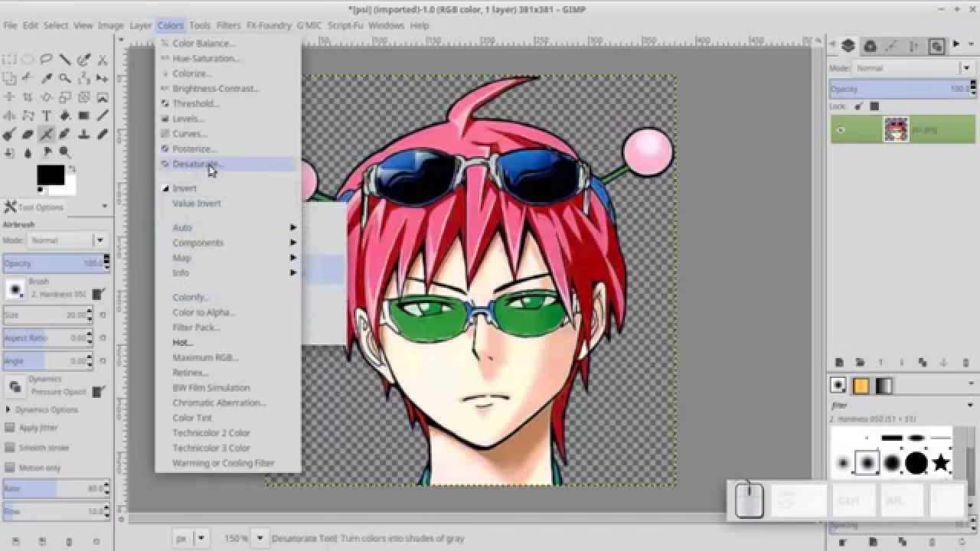Open the Brushes panel icon in lower dock
The image size is (980, 551).
pyautogui.click(x=839, y=383)
